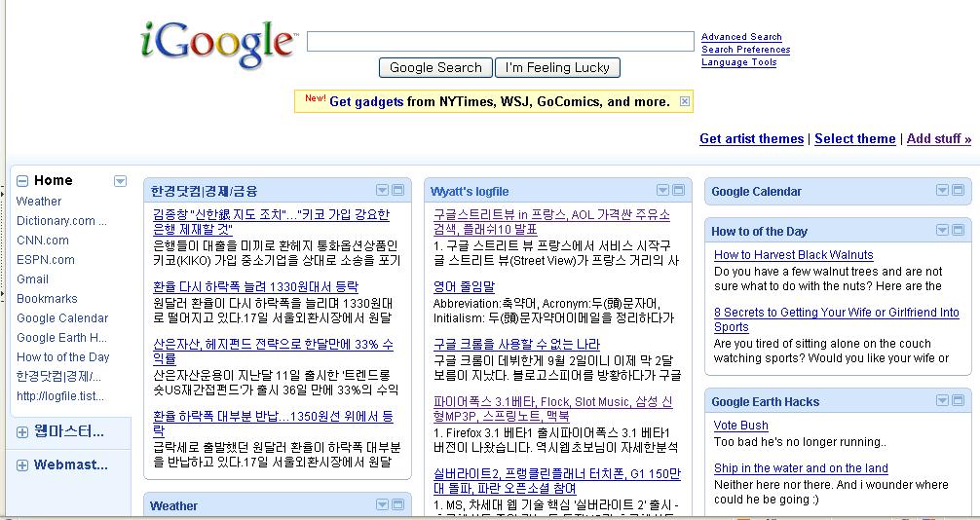Open Ship in the water and on land link
This screenshot has height=520, width=980.
click(x=801, y=468)
